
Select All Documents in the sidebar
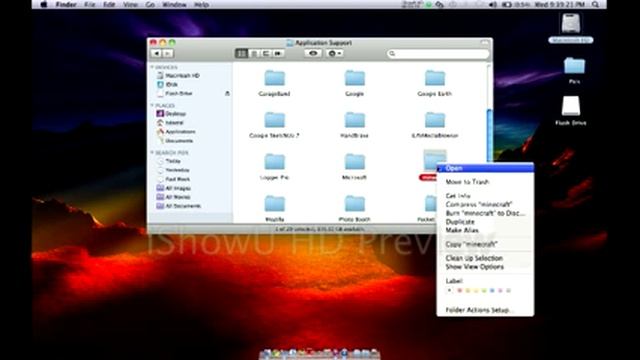click(x=179, y=206)
